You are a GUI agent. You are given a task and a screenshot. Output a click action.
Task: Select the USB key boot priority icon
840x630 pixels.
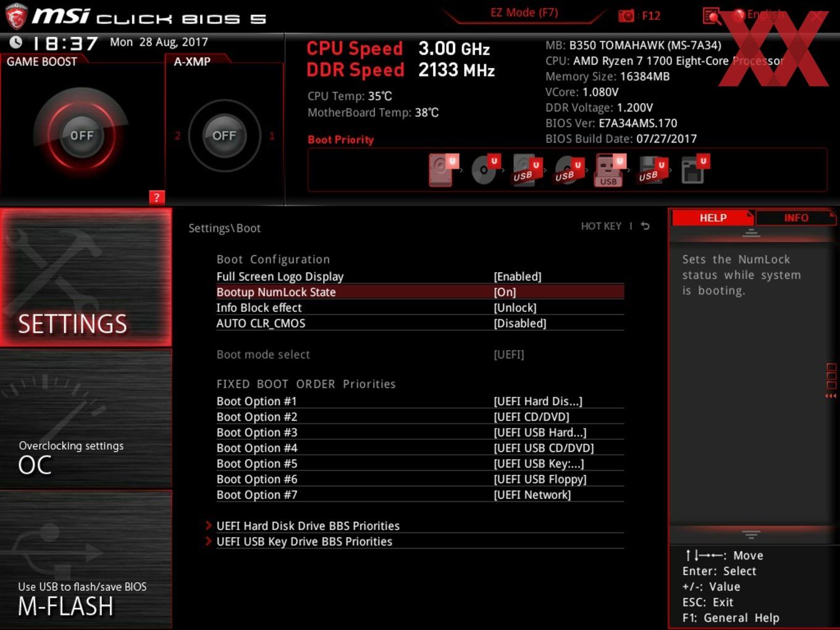[609, 170]
